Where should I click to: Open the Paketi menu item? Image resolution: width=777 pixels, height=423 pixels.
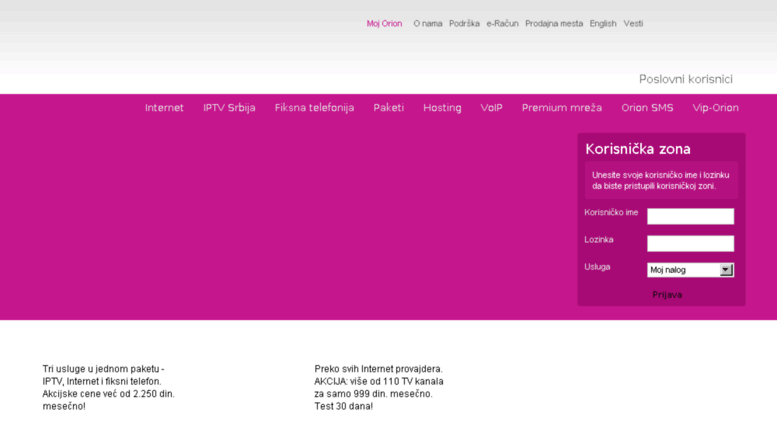388,107
